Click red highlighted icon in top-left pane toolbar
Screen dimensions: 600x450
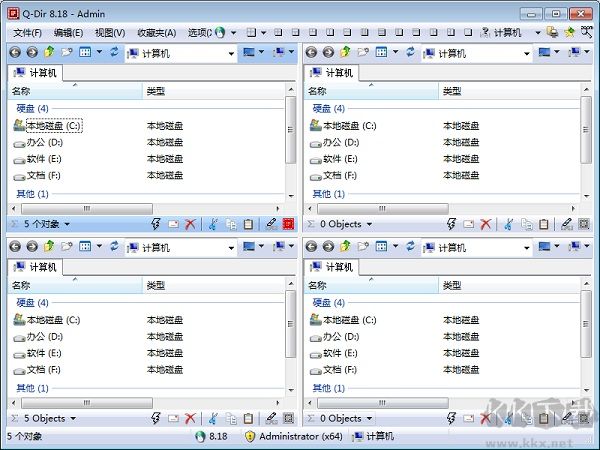(289, 224)
